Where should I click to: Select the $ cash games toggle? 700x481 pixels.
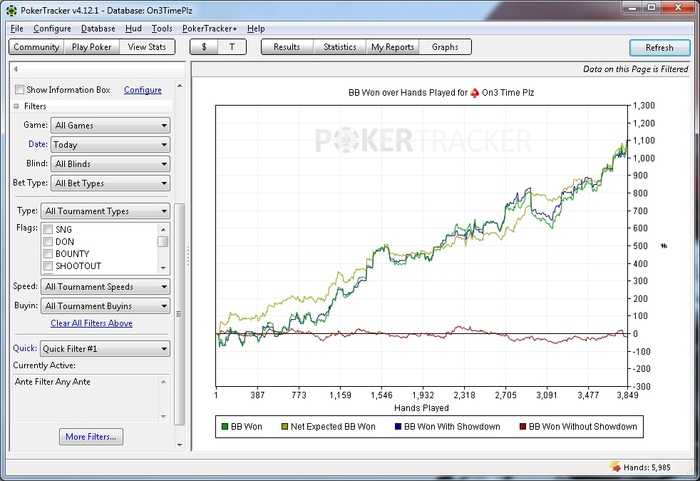tap(204, 47)
